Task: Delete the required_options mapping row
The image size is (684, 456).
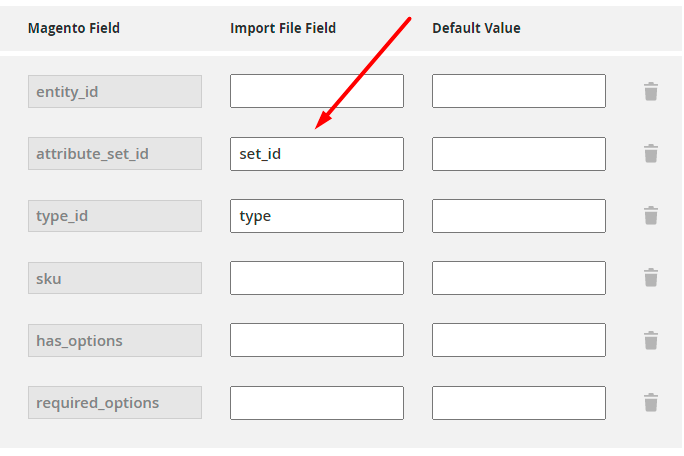Action: tap(651, 403)
